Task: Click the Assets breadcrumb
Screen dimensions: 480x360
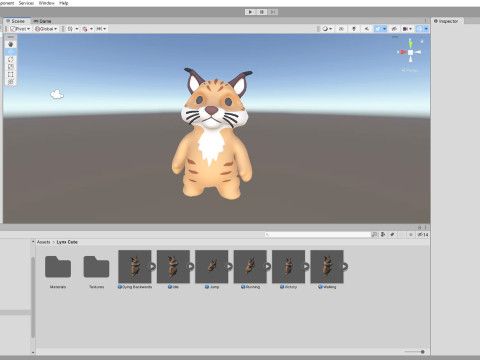Action: tap(44, 242)
